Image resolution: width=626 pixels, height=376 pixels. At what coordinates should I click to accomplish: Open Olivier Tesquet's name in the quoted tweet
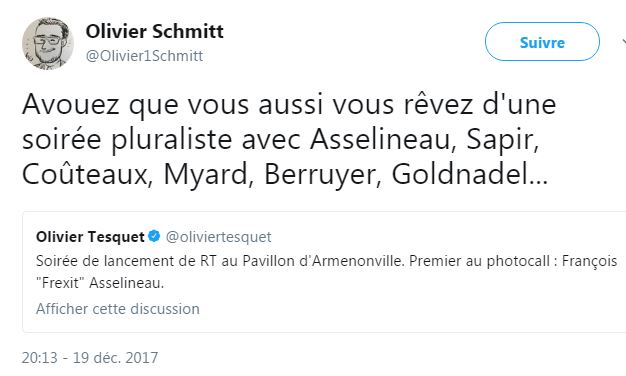pyautogui.click(x=90, y=237)
